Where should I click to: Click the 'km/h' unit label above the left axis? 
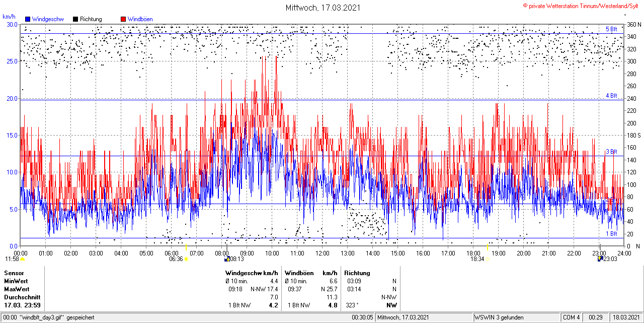click(x=9, y=16)
